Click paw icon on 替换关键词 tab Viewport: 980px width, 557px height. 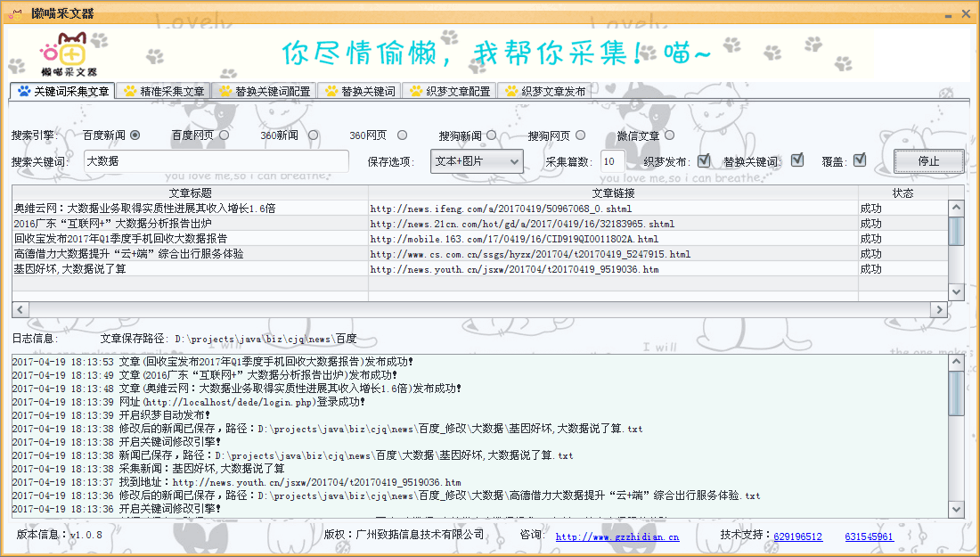pyautogui.click(x=331, y=91)
